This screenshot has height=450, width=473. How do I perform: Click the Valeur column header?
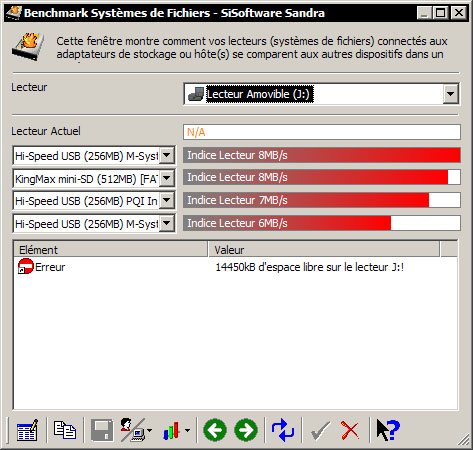coord(324,250)
